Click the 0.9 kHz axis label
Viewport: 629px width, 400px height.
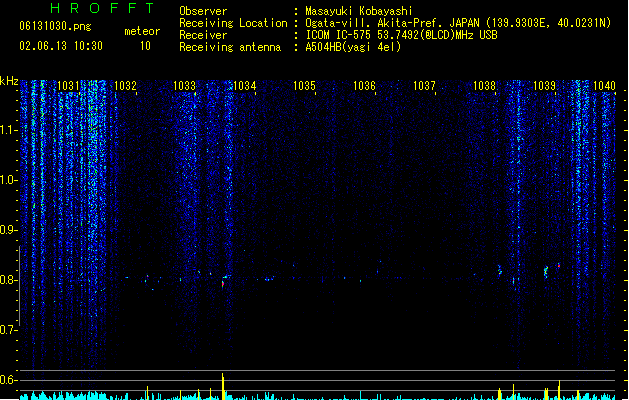point(8,230)
